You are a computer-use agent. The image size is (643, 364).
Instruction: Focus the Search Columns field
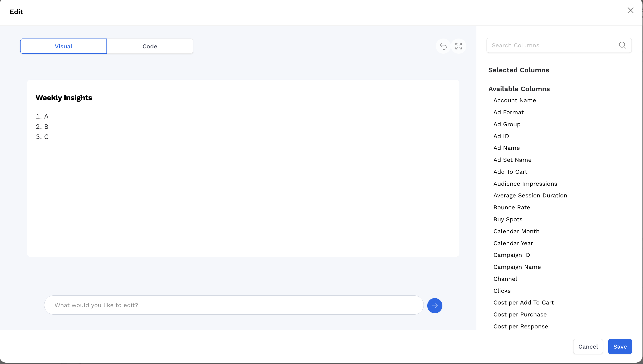[553, 45]
